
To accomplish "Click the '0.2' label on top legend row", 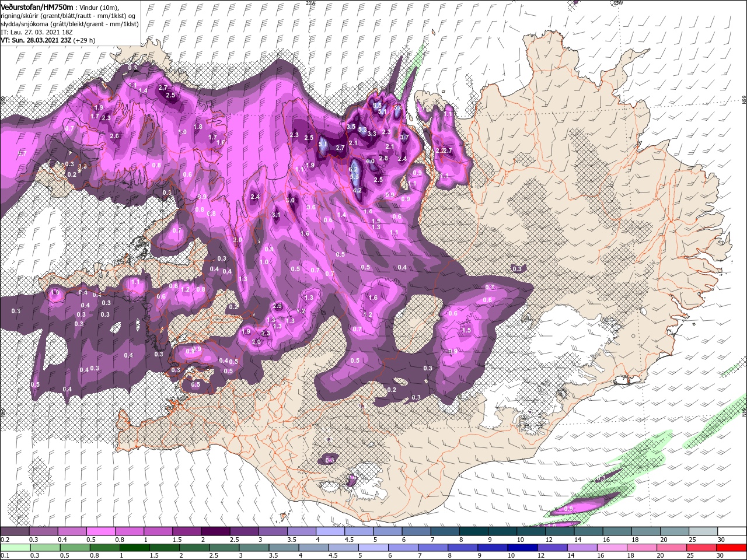I will 5,540.
